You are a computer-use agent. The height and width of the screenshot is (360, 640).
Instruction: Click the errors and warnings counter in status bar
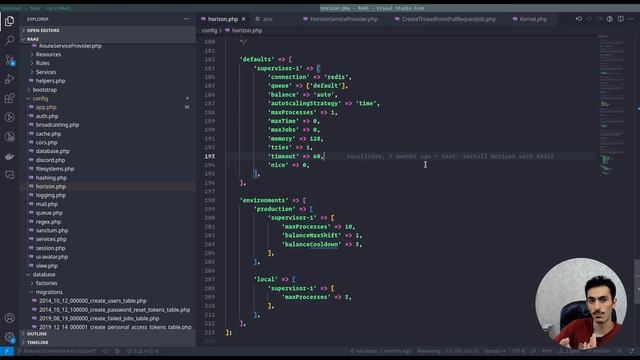pyautogui.click(x=142, y=351)
